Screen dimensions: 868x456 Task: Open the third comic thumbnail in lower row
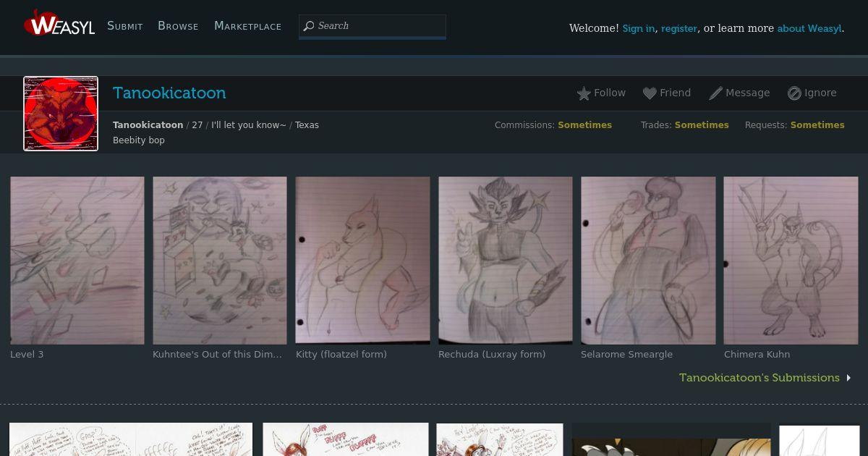[500, 439]
